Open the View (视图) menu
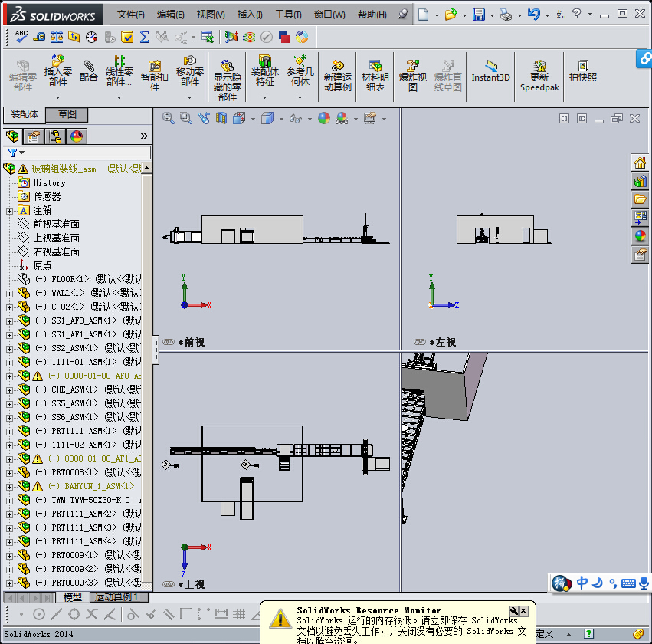The image size is (652, 644). point(211,15)
